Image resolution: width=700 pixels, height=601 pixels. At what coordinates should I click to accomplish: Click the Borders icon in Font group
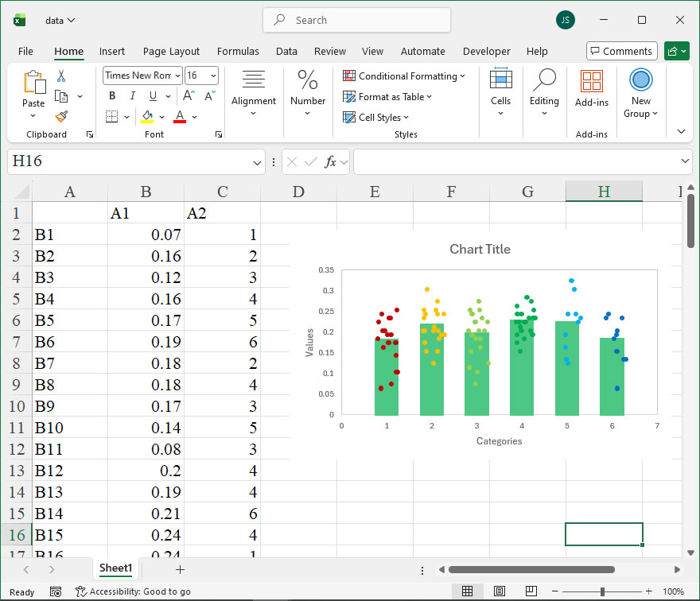point(111,117)
